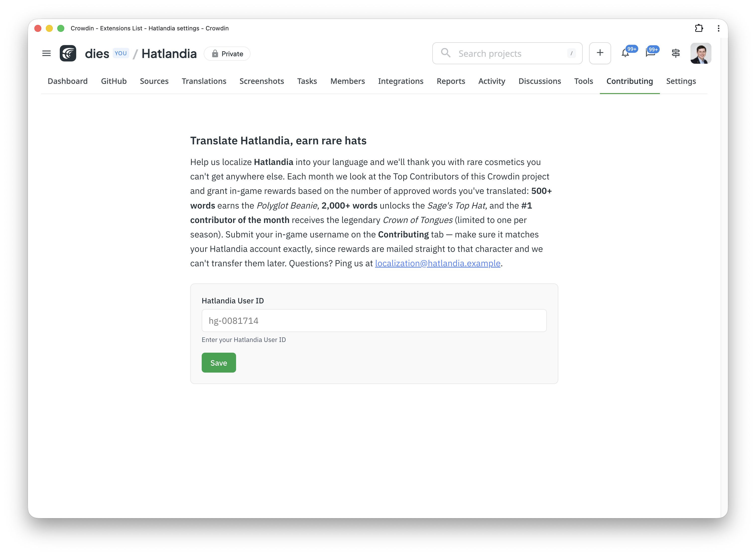Open the user profile avatar
Image resolution: width=756 pixels, height=555 pixels.
[701, 53]
